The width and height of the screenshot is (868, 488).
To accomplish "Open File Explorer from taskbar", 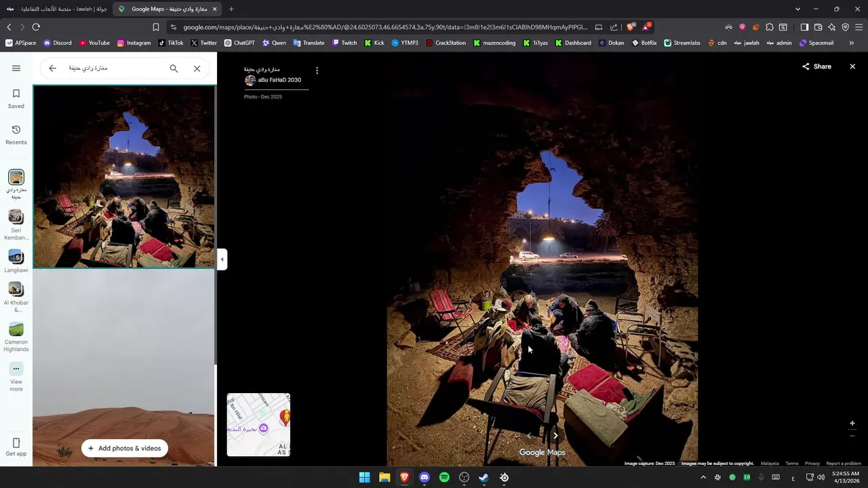I will 384,477.
